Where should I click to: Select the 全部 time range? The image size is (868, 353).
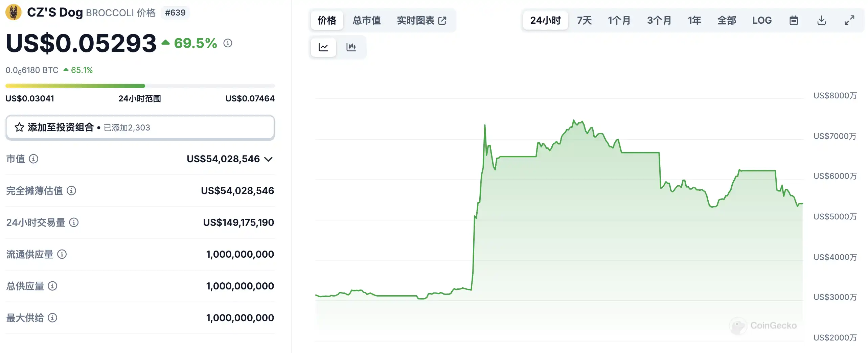(727, 20)
